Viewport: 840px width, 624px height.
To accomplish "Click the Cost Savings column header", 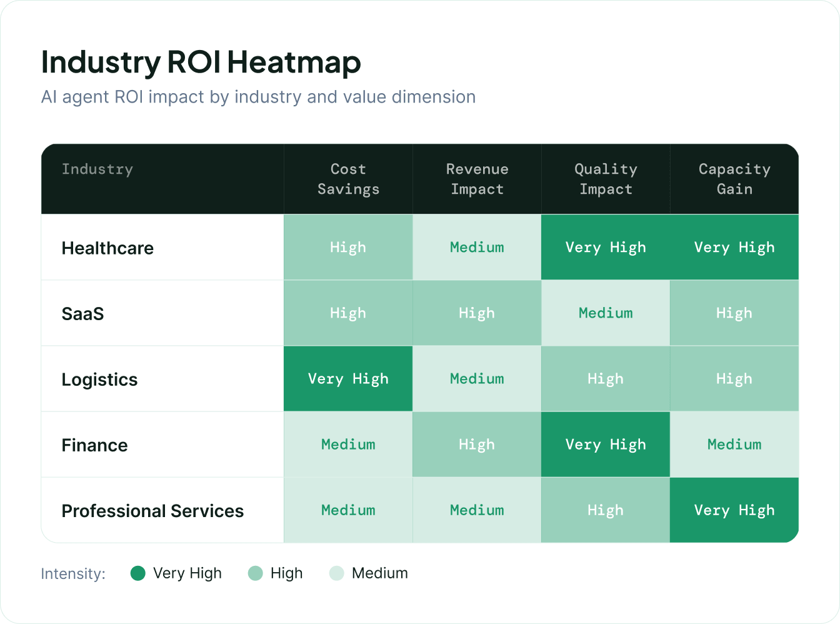I will [x=348, y=179].
